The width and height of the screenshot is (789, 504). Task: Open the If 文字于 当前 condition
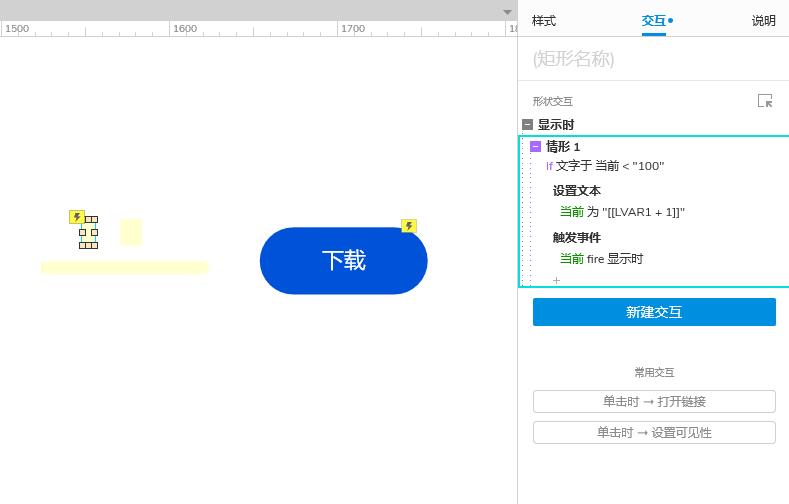(x=605, y=166)
